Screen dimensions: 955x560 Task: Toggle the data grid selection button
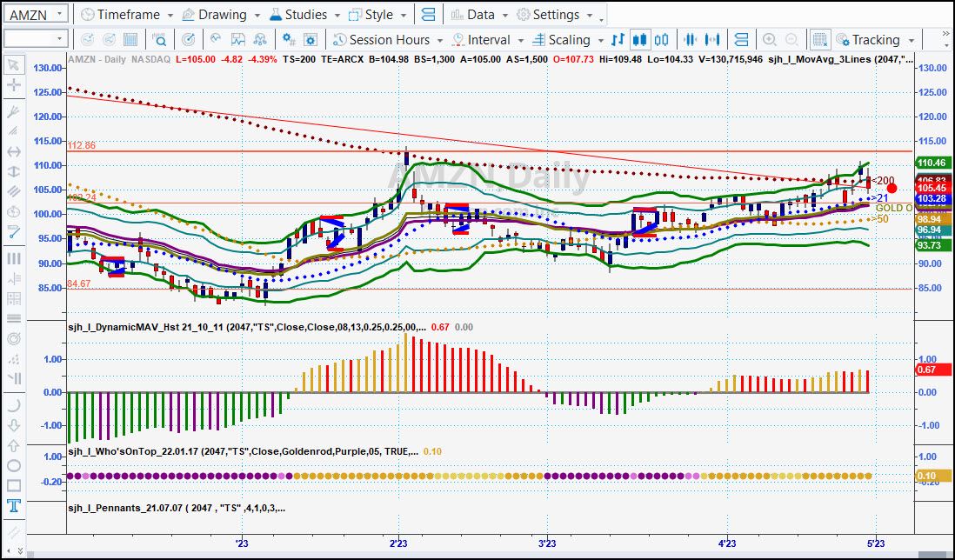click(x=820, y=40)
